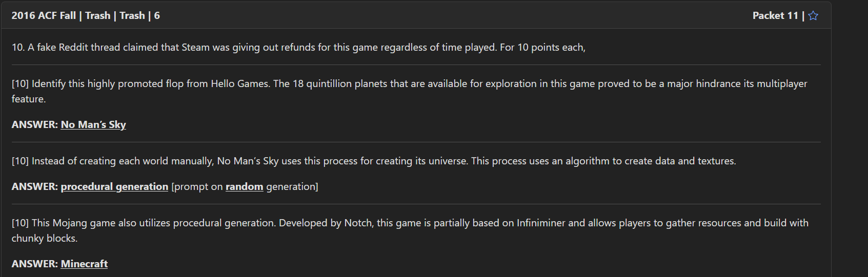Click the second "ANSWER:" label
This screenshot has width=868, height=277.
pos(34,187)
